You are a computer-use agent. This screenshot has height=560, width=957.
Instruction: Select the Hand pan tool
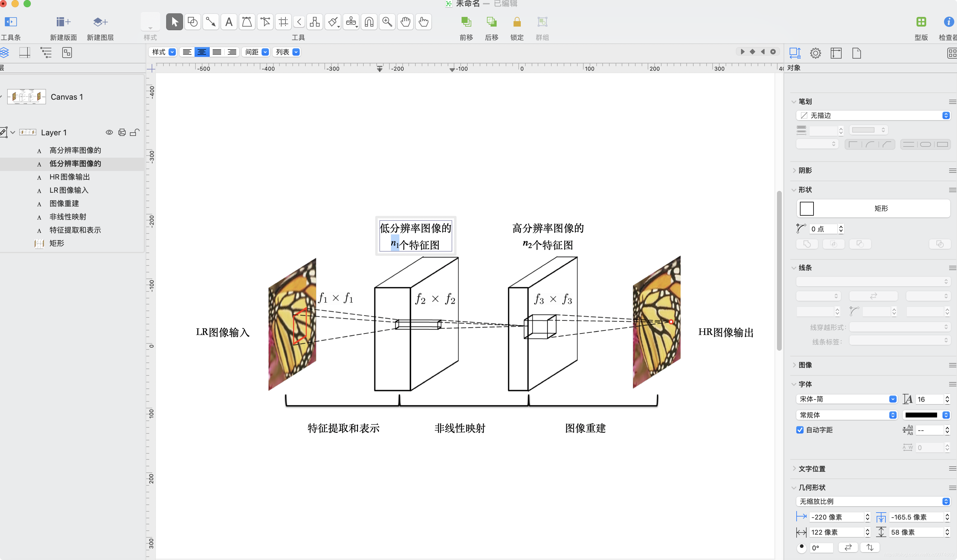(405, 22)
